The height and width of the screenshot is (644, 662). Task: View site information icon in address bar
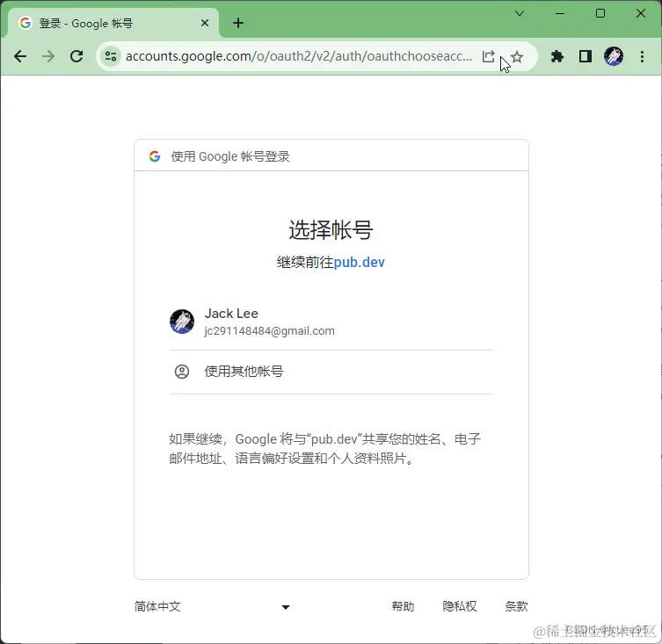coord(111,56)
